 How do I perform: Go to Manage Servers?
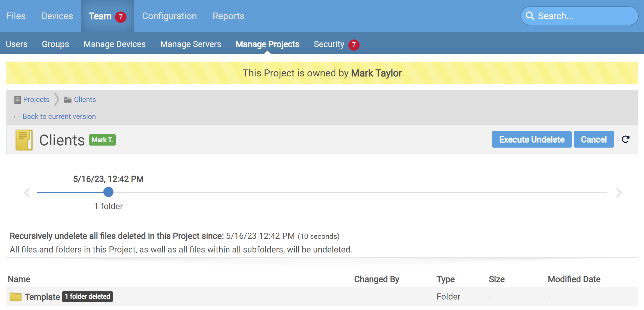pyautogui.click(x=190, y=44)
